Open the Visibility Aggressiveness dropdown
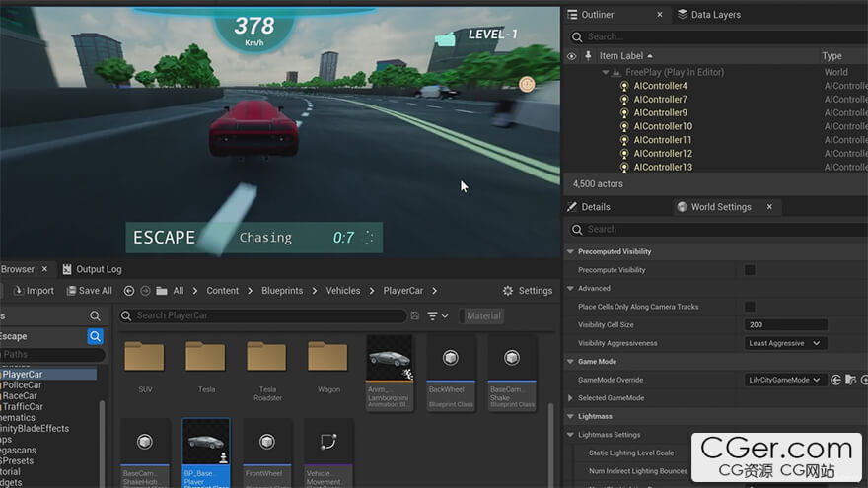 pyautogui.click(x=785, y=343)
